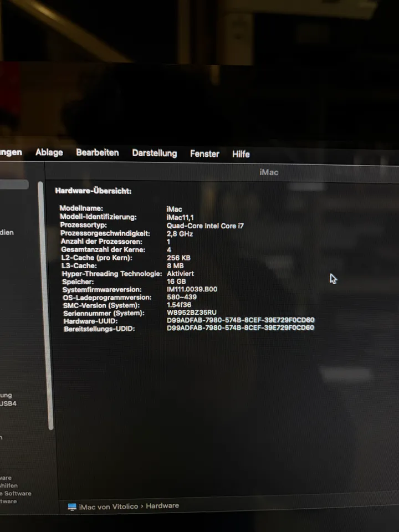399x532 pixels.
Task: Select the 'USB4' sidebar entry
Action: (8, 403)
